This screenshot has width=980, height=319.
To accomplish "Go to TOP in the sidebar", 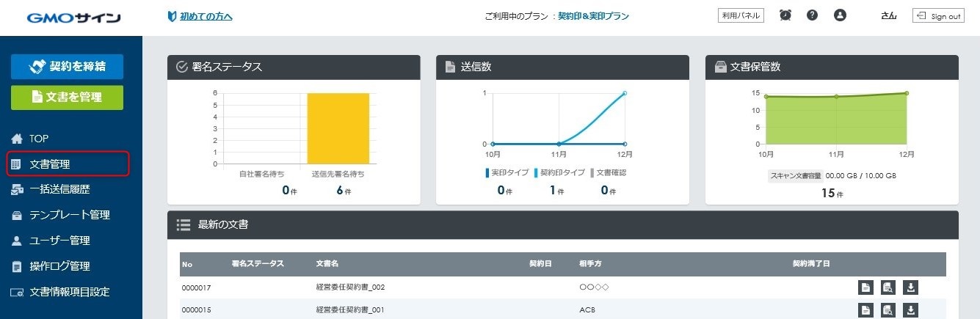I will pos(39,139).
